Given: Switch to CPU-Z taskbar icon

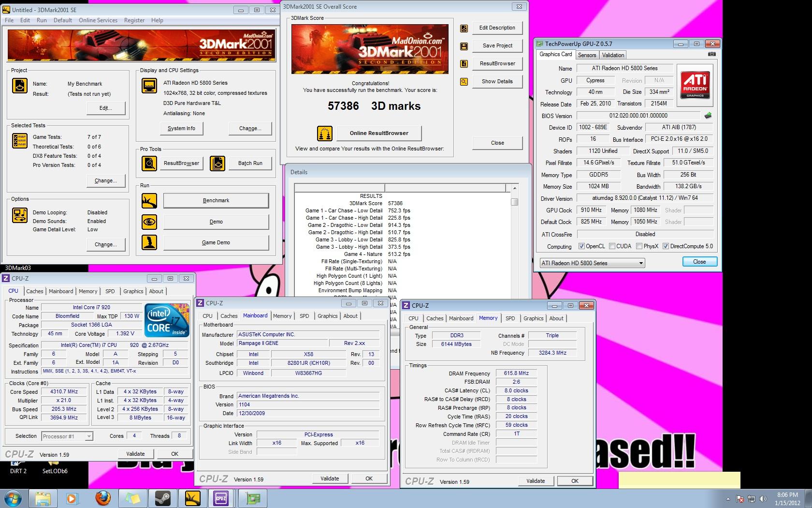Looking at the screenshot, I should [221, 498].
